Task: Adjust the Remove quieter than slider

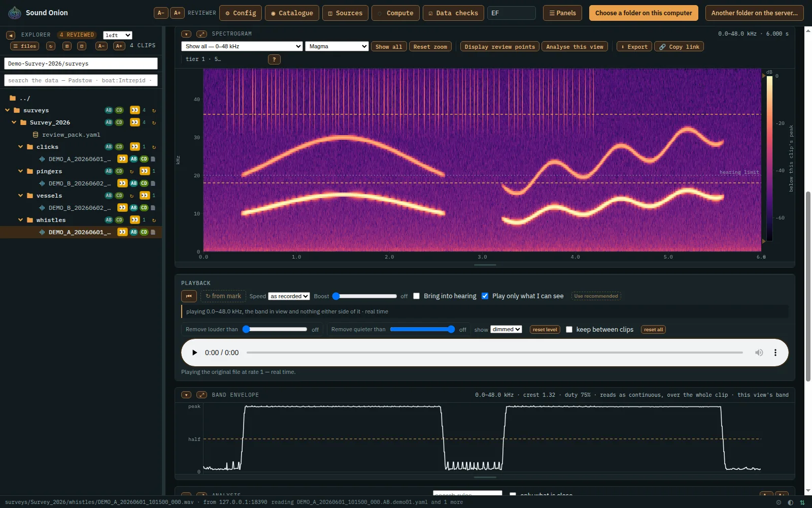Action: click(x=422, y=330)
